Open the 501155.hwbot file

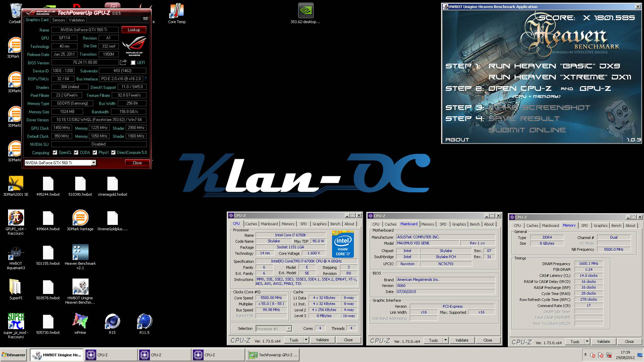coord(48,255)
